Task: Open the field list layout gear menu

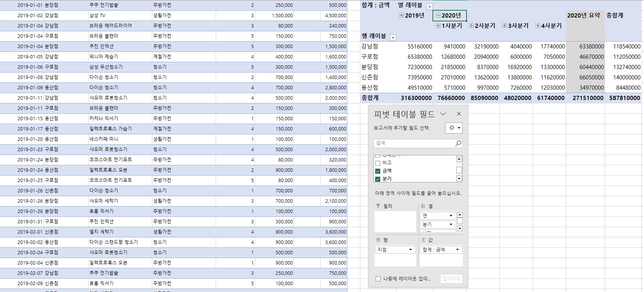Action: [x=454, y=128]
